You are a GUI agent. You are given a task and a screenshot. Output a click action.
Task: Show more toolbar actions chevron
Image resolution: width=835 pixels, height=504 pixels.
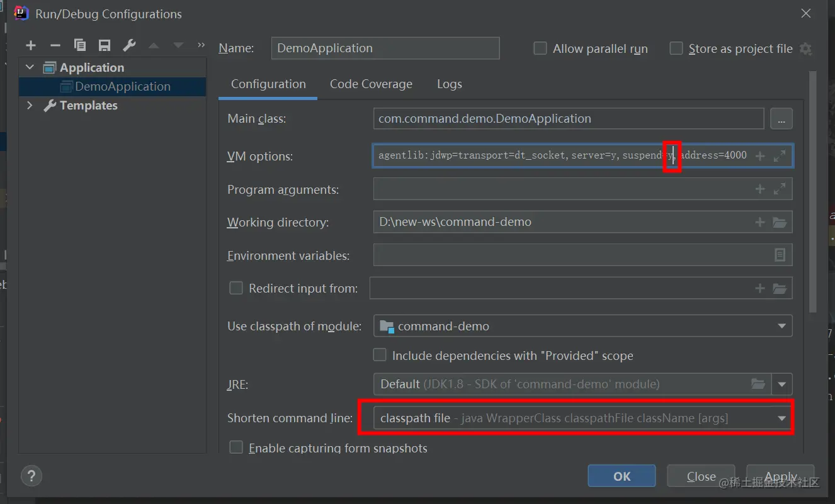[x=201, y=45]
